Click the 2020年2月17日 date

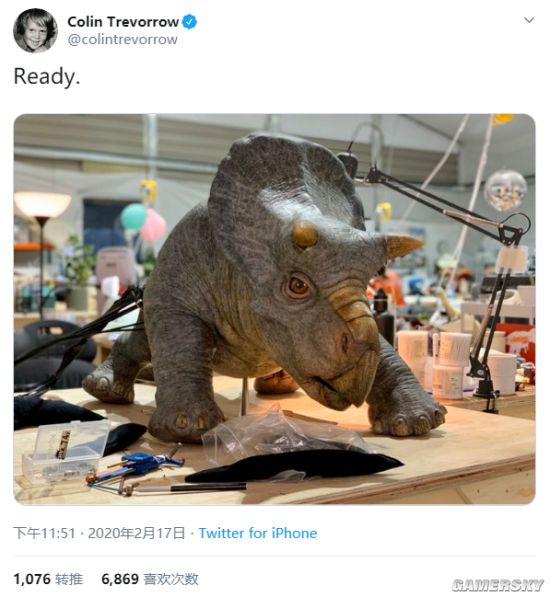pos(136,533)
